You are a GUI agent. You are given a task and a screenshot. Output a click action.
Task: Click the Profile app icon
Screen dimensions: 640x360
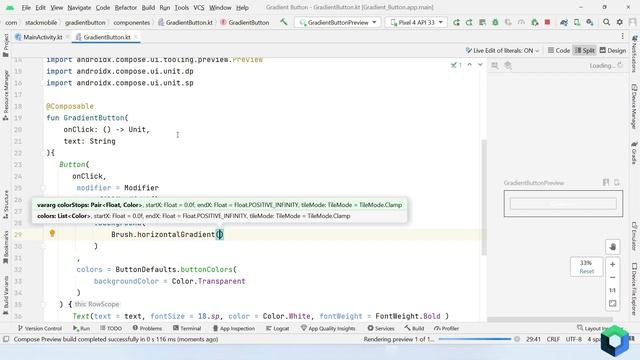pos(521,22)
